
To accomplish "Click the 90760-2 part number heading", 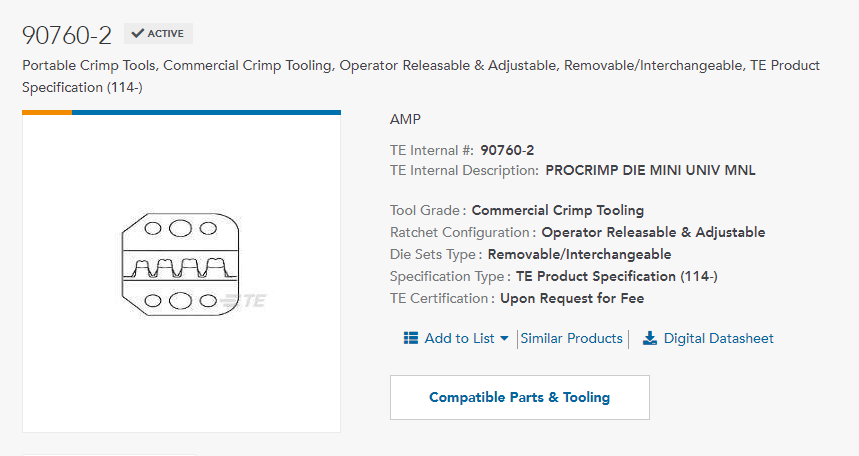I will tap(67, 36).
